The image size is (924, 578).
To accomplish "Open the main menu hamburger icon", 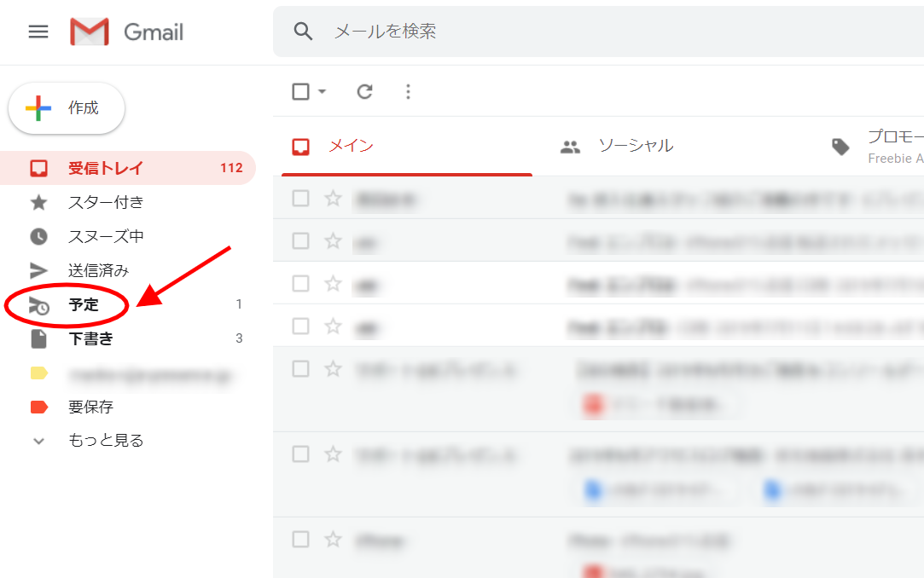I will (38, 32).
